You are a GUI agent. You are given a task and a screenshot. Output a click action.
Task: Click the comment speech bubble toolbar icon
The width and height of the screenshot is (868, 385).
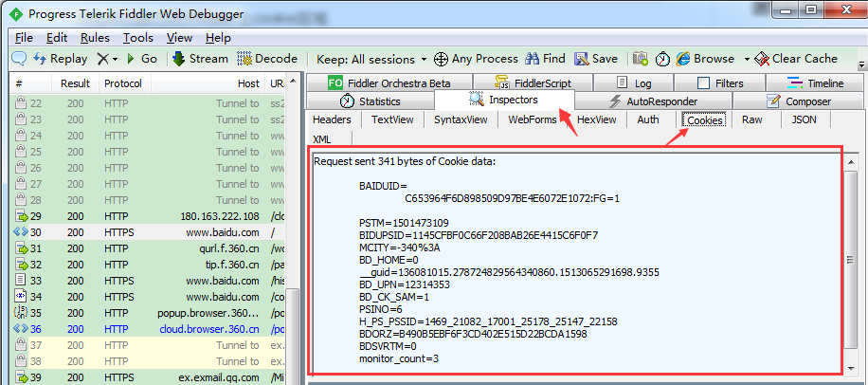coord(19,58)
